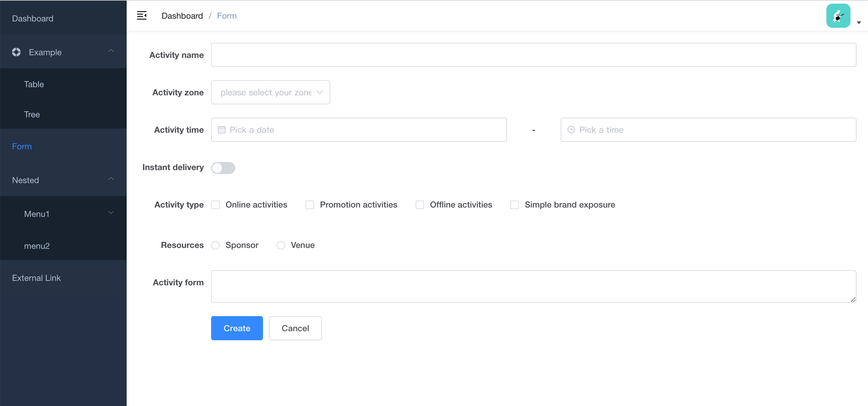Enable the Instant delivery toggle
Image resolution: width=868 pixels, height=406 pixels.
tap(223, 168)
